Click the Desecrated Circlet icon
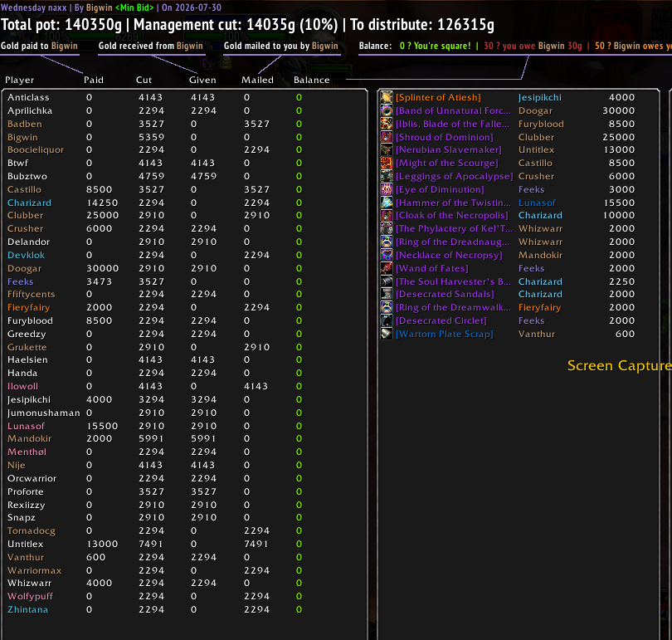Screen dimensions: 672x640 click(x=387, y=320)
